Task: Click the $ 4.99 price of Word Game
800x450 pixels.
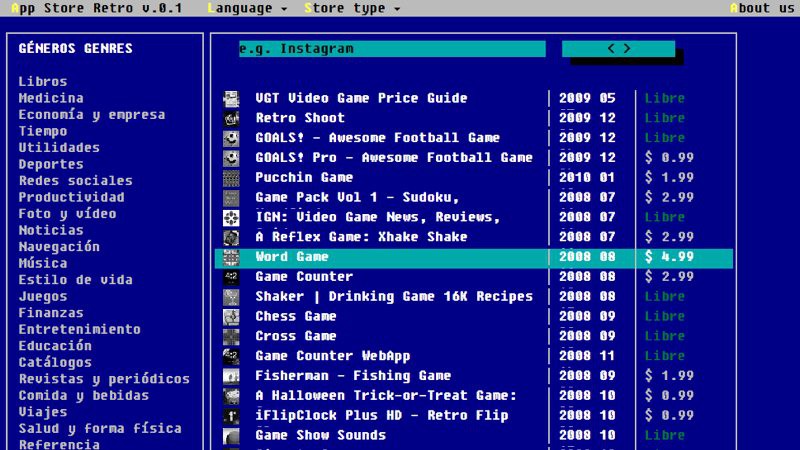Action: point(669,257)
